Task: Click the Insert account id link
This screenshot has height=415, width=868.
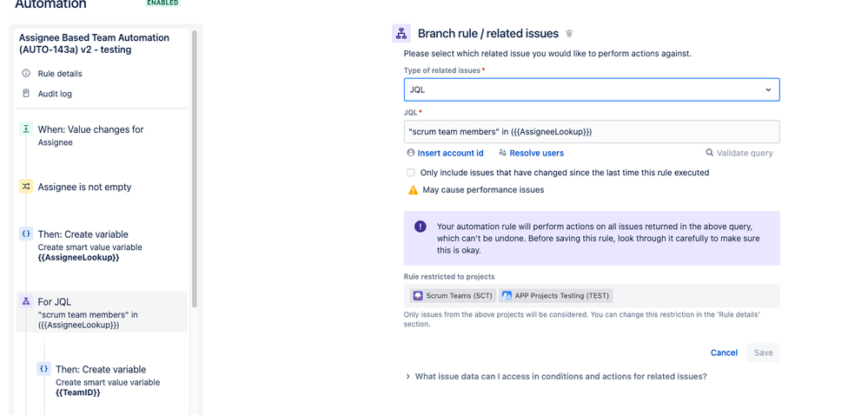Action: click(451, 153)
